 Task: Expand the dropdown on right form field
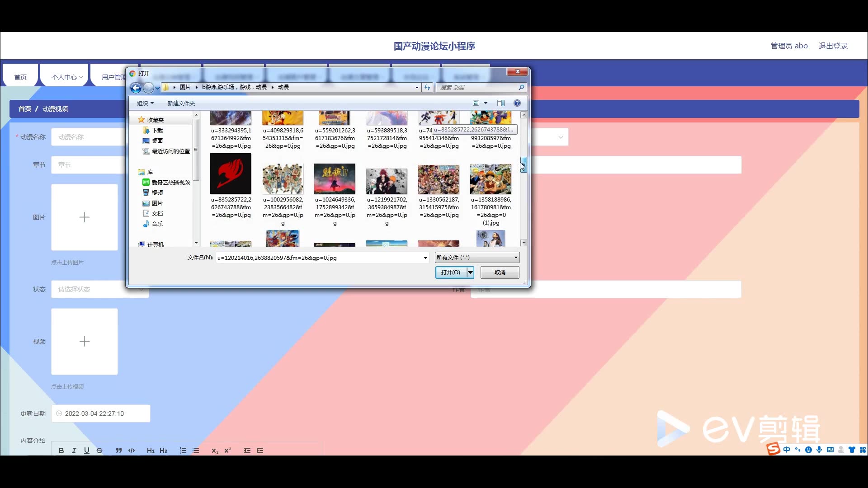click(561, 137)
